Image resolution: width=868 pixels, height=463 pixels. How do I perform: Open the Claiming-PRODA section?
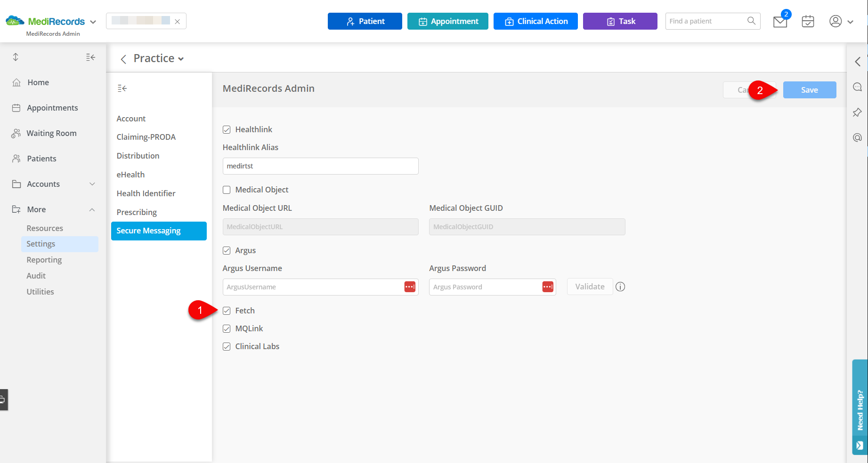pyautogui.click(x=146, y=137)
